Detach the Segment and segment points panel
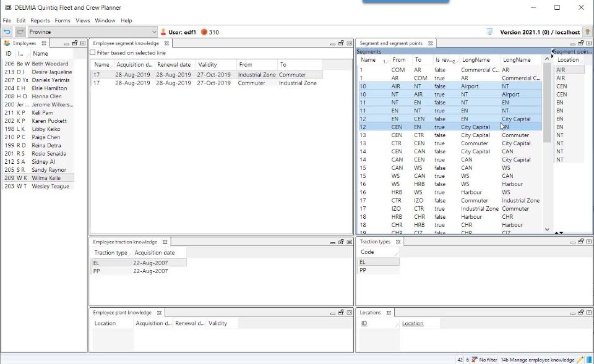594x364 pixels. click(581, 43)
